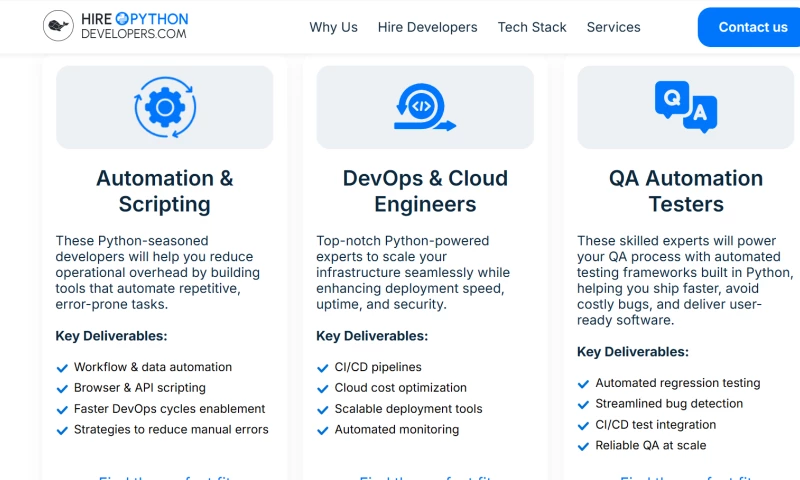Screen dimensions: 800x480
Task: Click checkmark beside Automated monitoring
Action: pos(322,431)
